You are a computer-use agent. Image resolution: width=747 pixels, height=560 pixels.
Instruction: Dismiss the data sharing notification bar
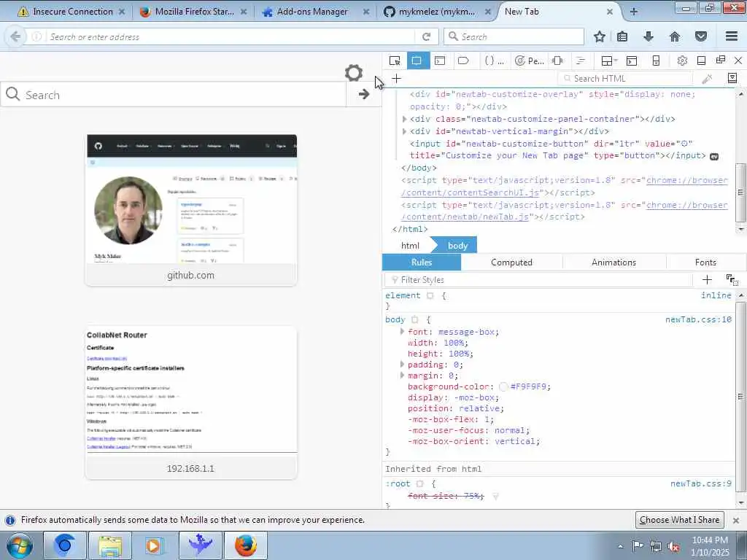point(736,520)
